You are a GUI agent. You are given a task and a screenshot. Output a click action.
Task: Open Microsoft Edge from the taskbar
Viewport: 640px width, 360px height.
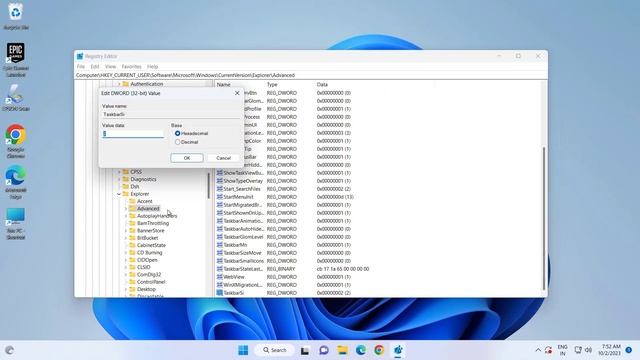tap(361, 350)
